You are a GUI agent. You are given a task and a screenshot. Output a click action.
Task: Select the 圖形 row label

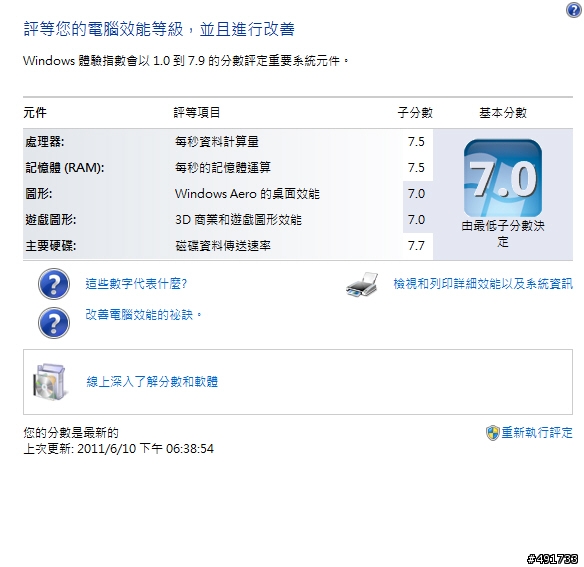pyautogui.click(x=39, y=194)
